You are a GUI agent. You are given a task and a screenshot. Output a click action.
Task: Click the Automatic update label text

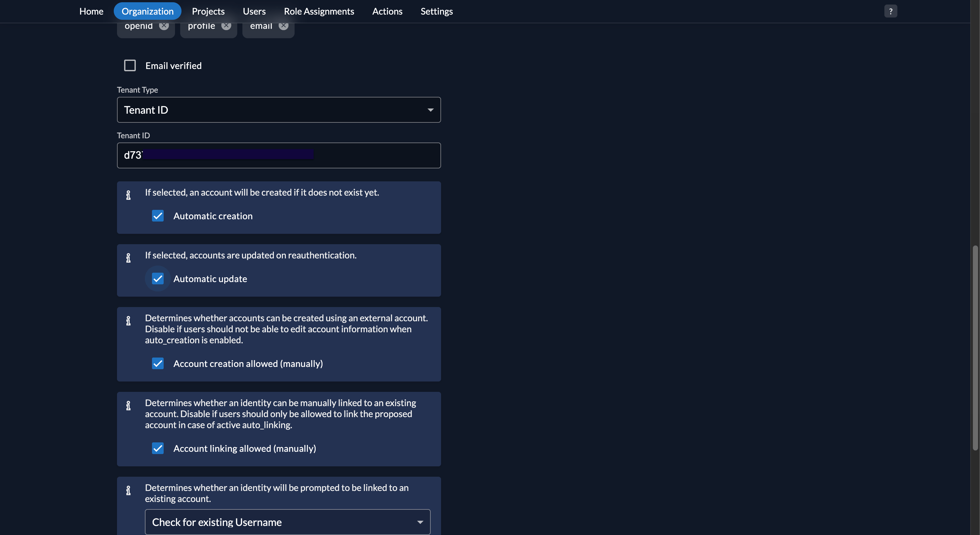[x=210, y=279]
